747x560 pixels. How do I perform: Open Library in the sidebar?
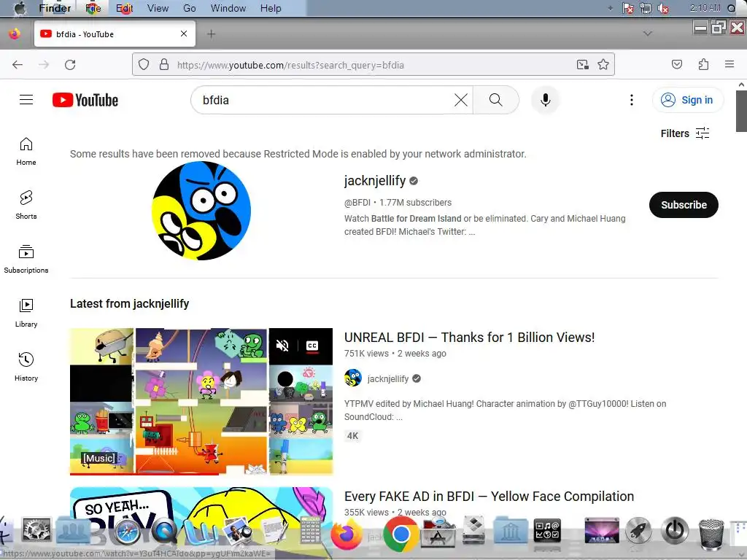[26, 313]
